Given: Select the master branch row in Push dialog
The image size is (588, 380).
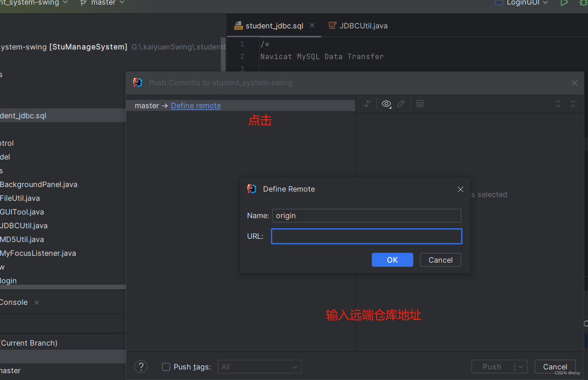Looking at the screenshot, I should (x=241, y=105).
